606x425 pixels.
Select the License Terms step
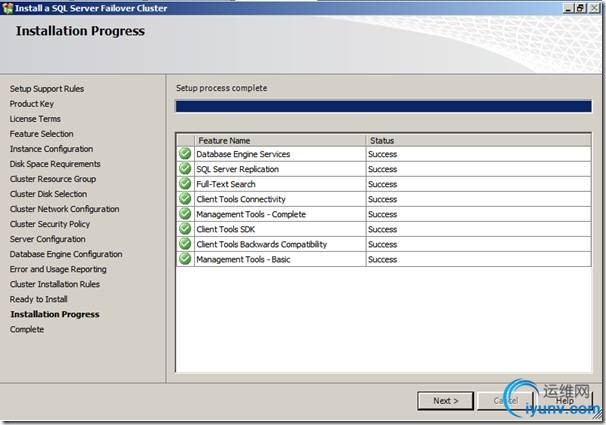35,119
